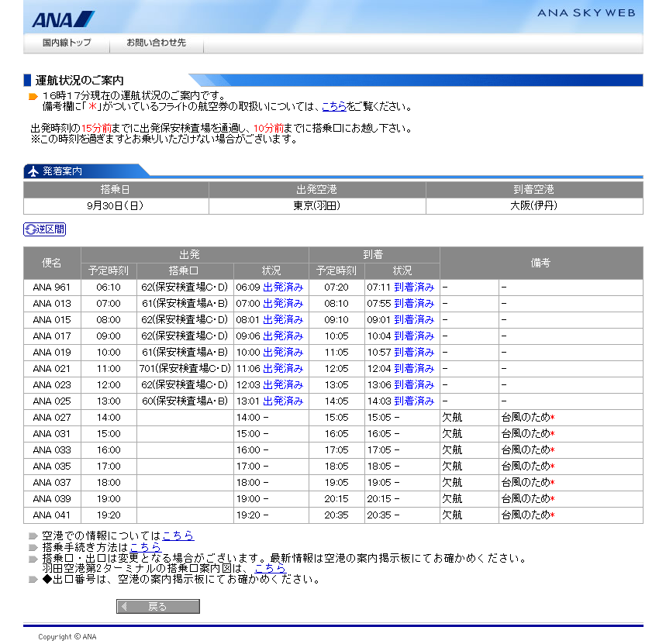Click the 9月30日(日) boarding date cell
The image size is (666, 644).
click(116, 206)
